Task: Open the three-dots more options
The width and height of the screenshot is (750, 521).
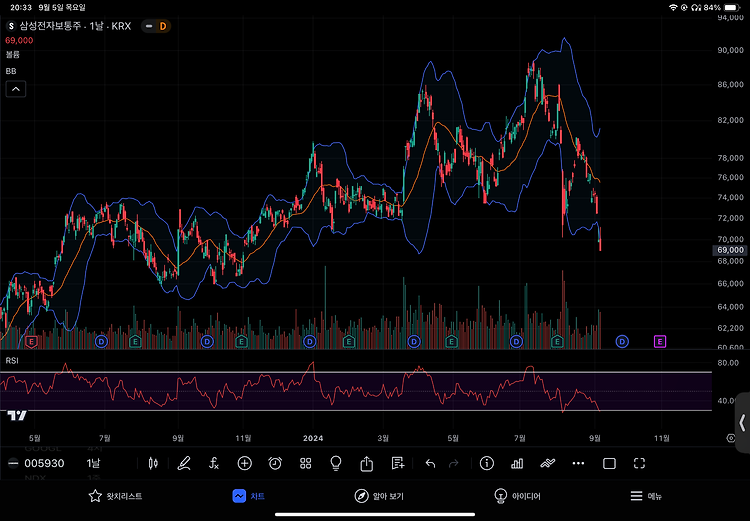Action: [x=578, y=463]
